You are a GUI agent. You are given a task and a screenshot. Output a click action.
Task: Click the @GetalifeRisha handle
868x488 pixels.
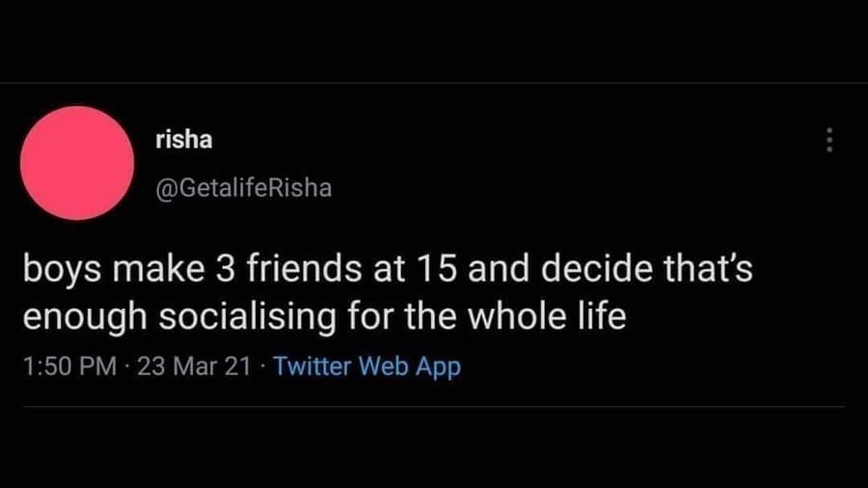pos(243,188)
